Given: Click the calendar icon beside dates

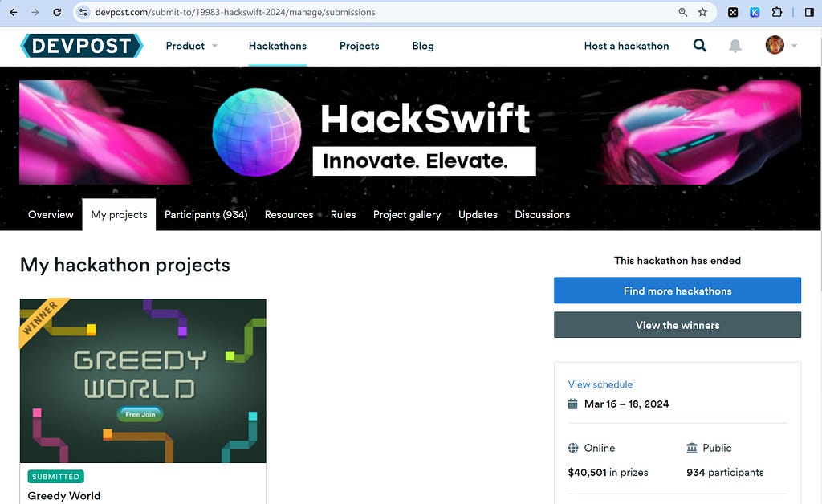Looking at the screenshot, I should (x=572, y=404).
